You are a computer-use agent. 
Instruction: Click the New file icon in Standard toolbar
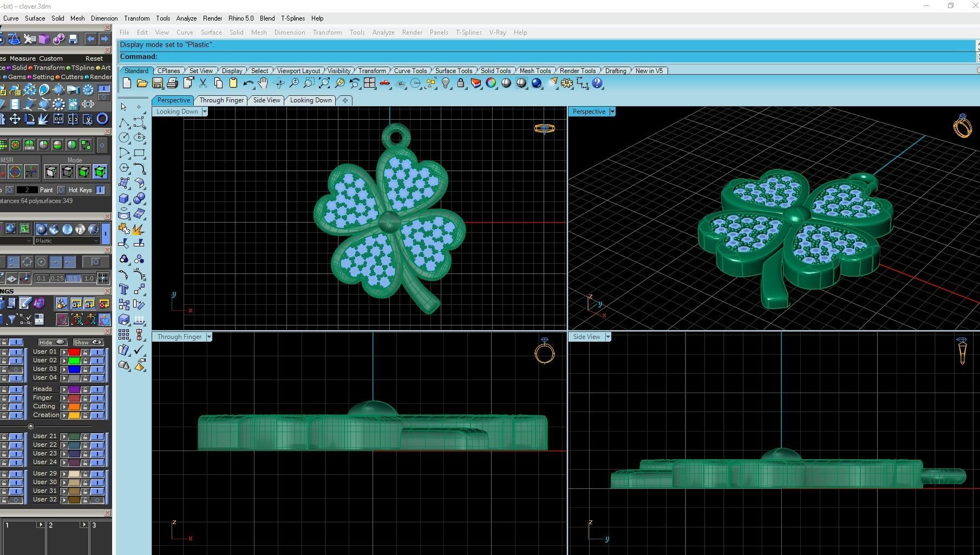(127, 83)
